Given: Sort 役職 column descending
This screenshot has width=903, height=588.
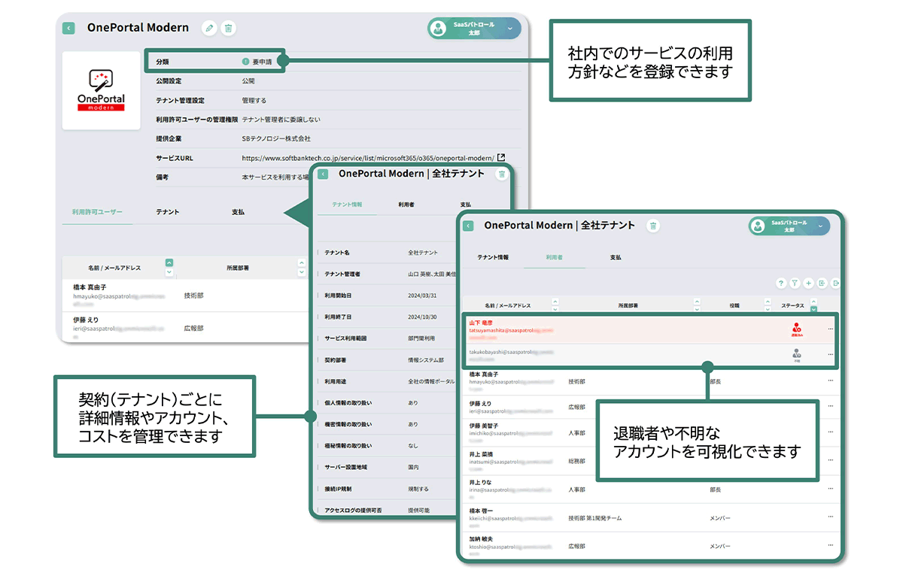Looking at the screenshot, I should pyautogui.click(x=768, y=309).
